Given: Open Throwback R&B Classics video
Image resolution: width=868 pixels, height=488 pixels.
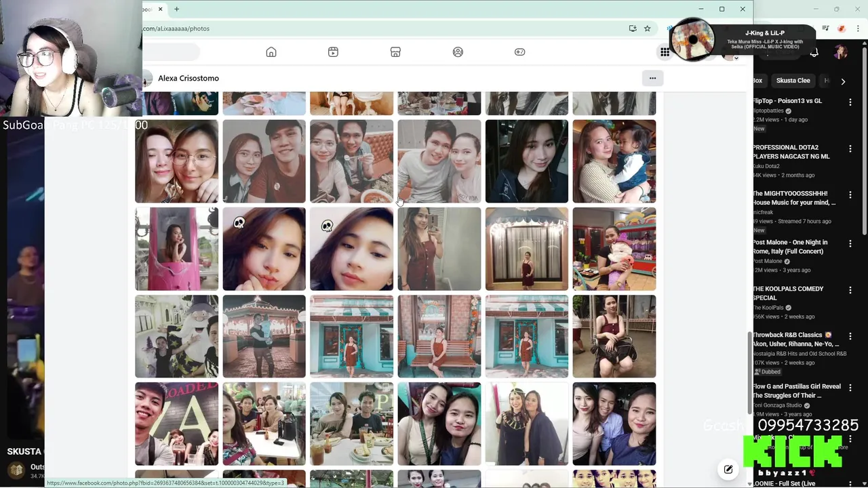Looking at the screenshot, I should 796,340.
